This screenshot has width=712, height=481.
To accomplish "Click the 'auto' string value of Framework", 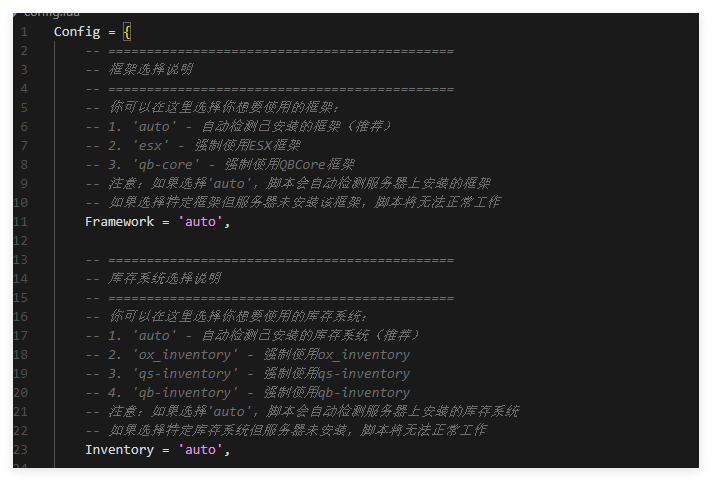I will click(x=203, y=221).
